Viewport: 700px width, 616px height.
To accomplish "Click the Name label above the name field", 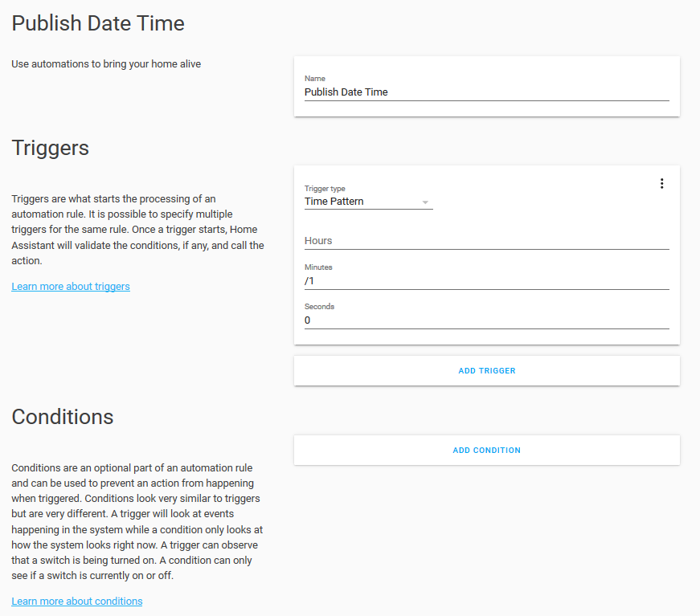I will 315,79.
